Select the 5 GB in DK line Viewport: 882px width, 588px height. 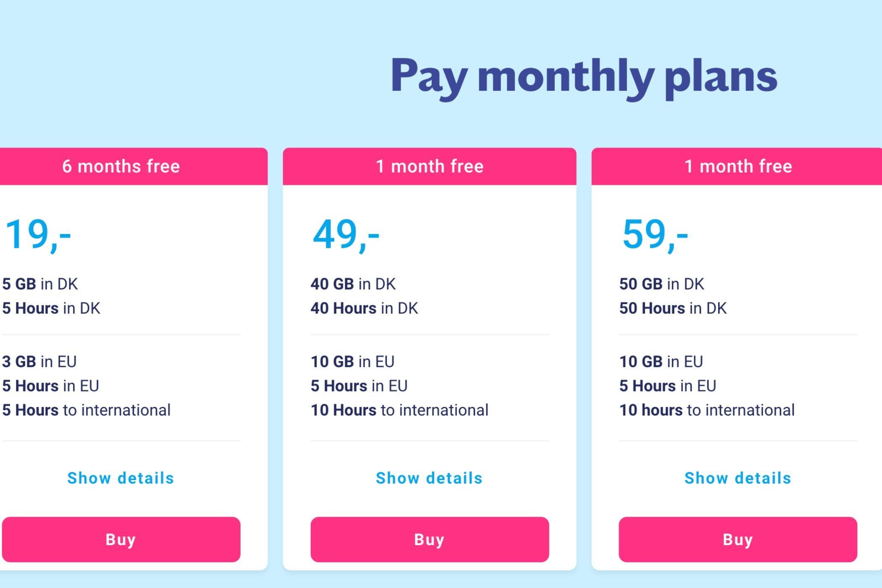coord(40,284)
